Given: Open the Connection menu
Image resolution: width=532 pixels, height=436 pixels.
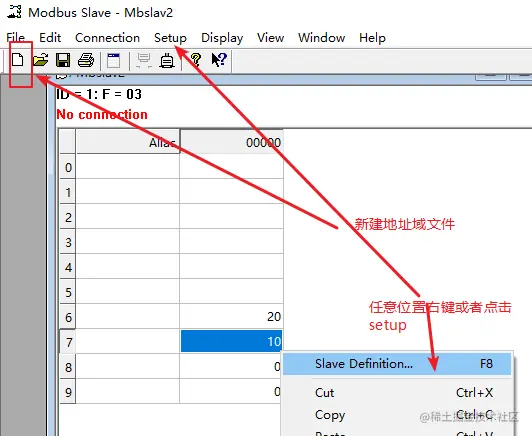Looking at the screenshot, I should (107, 37).
